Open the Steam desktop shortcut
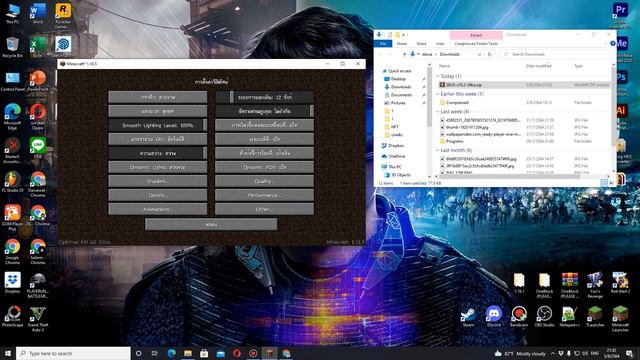Screen dimensions: 640x360 (x=468, y=317)
